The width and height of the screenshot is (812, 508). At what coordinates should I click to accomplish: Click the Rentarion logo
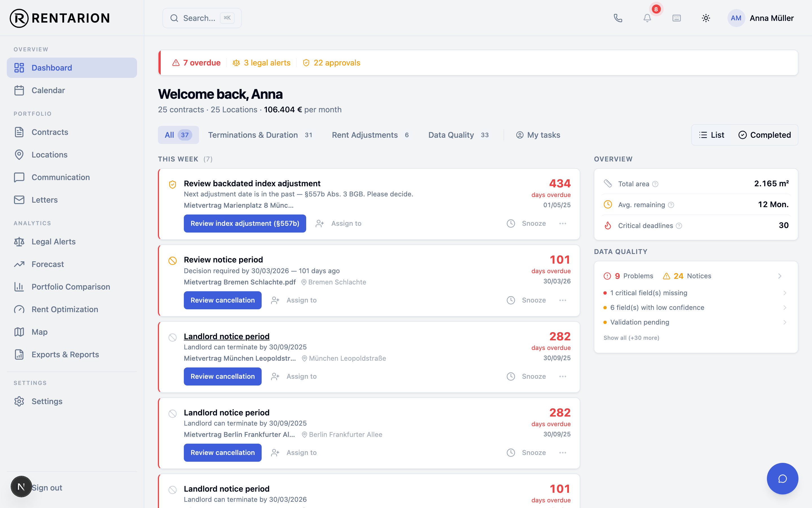click(60, 18)
